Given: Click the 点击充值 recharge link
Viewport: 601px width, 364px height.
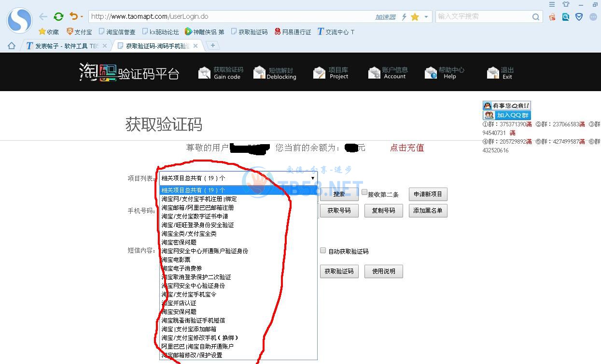Looking at the screenshot, I should coord(407,148).
